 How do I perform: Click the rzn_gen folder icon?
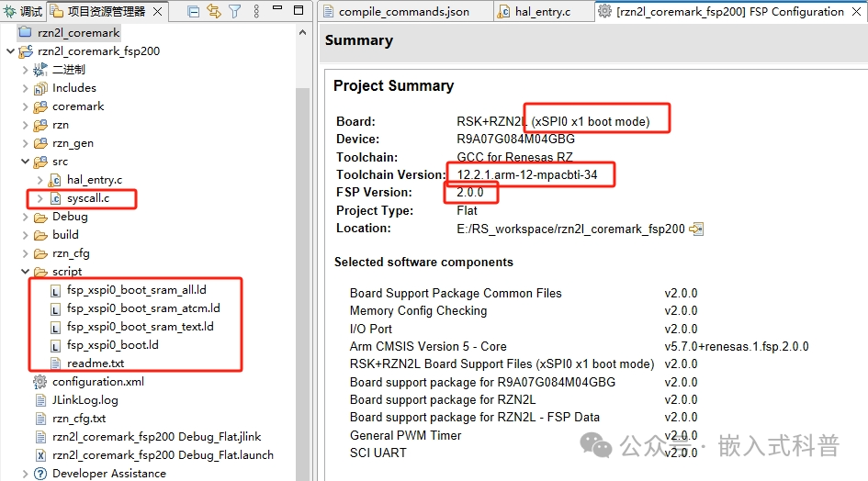tap(39, 143)
